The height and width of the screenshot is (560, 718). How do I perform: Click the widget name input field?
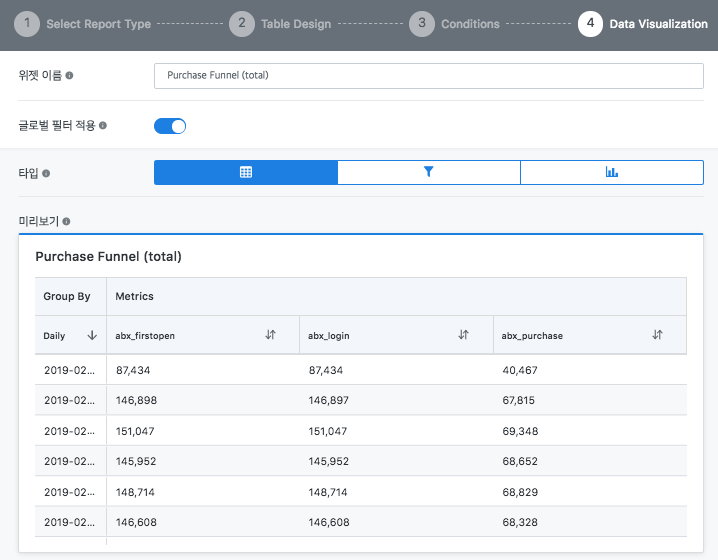(429, 76)
